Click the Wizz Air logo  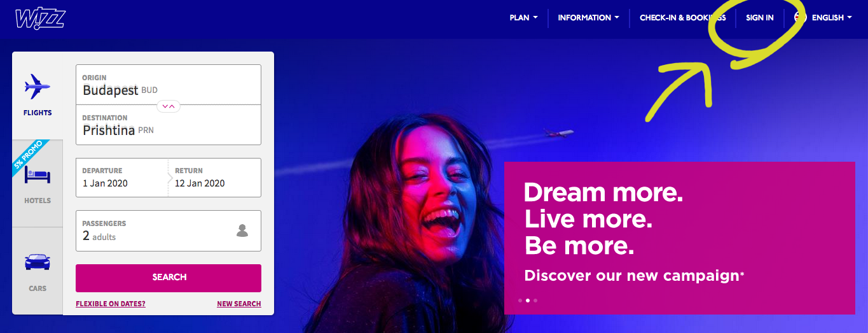40,18
